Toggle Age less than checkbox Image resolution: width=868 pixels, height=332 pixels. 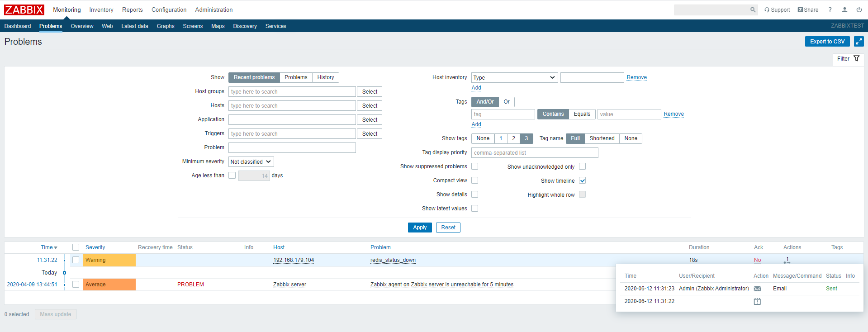(x=232, y=175)
